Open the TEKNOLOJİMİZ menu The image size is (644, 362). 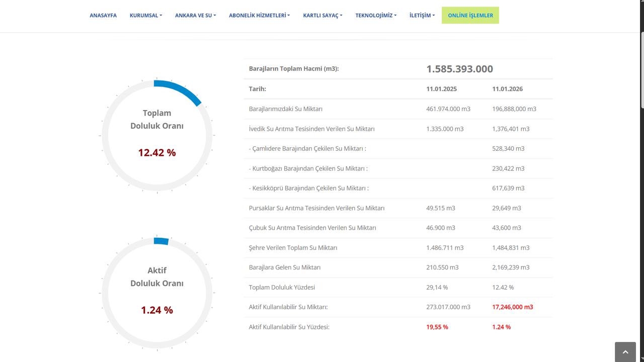tap(376, 16)
